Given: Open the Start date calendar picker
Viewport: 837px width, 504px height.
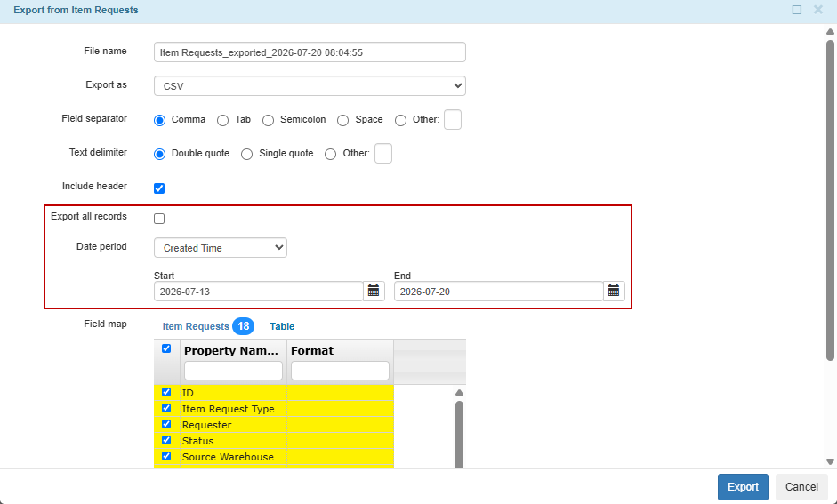Looking at the screenshot, I should pyautogui.click(x=374, y=292).
